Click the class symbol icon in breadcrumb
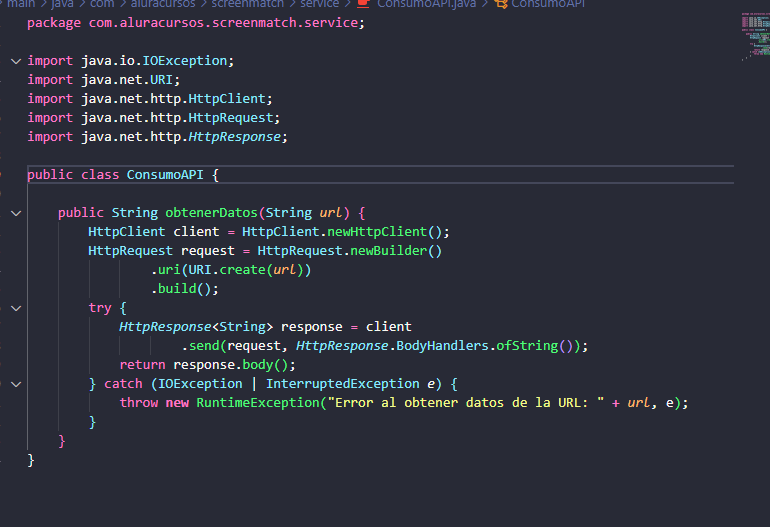 [501, 4]
